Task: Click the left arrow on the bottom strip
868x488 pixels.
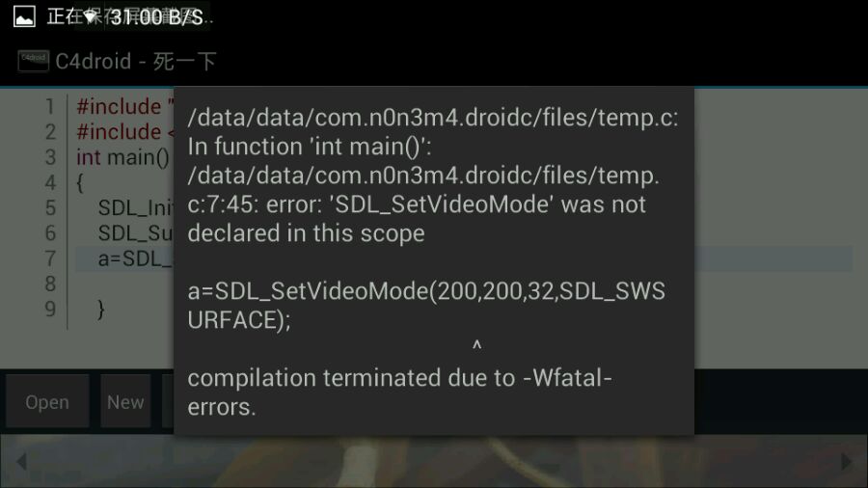Action: click(21, 461)
